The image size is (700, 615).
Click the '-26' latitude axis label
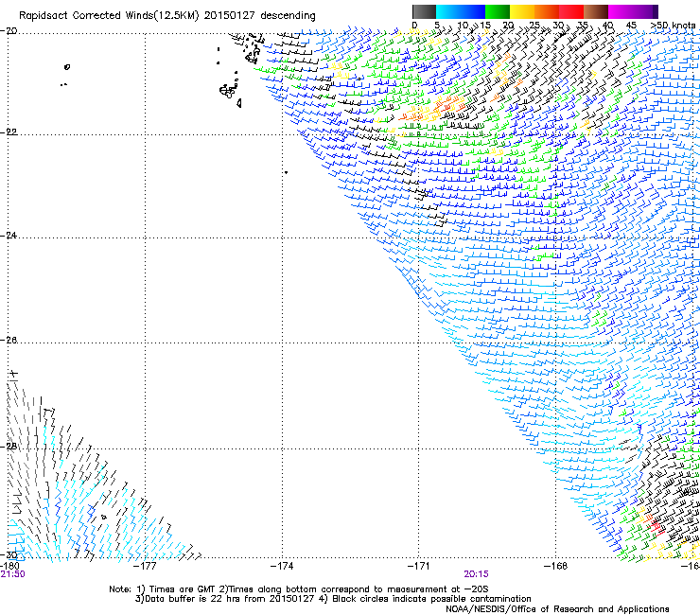pyautogui.click(x=9, y=341)
